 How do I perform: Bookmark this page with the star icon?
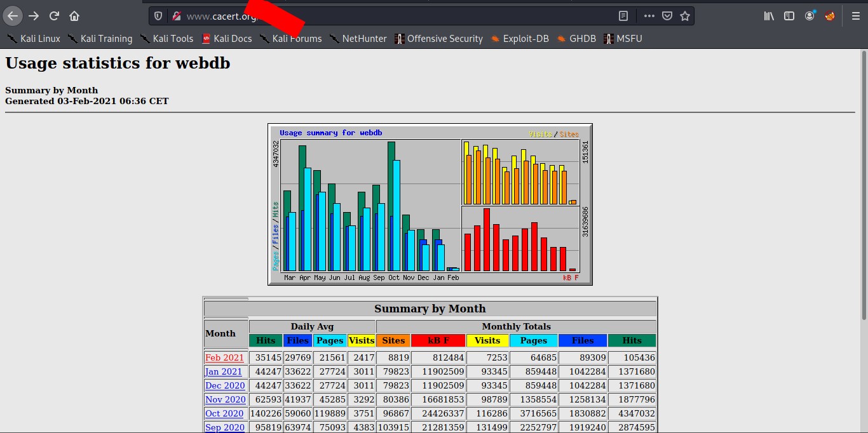click(x=684, y=16)
